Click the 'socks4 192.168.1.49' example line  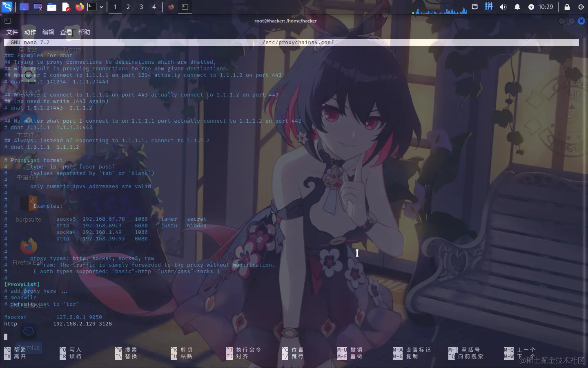(x=76, y=232)
